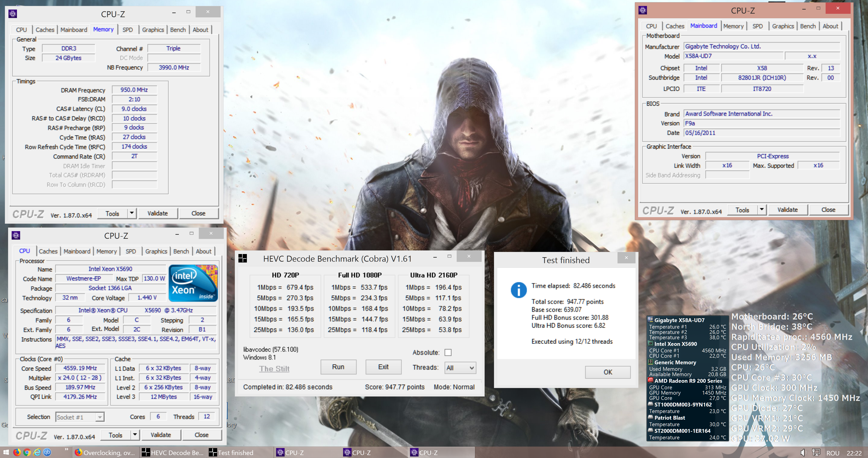Click Exit in HEVC Decode Benchmark
The image size is (868, 458).
(383, 367)
